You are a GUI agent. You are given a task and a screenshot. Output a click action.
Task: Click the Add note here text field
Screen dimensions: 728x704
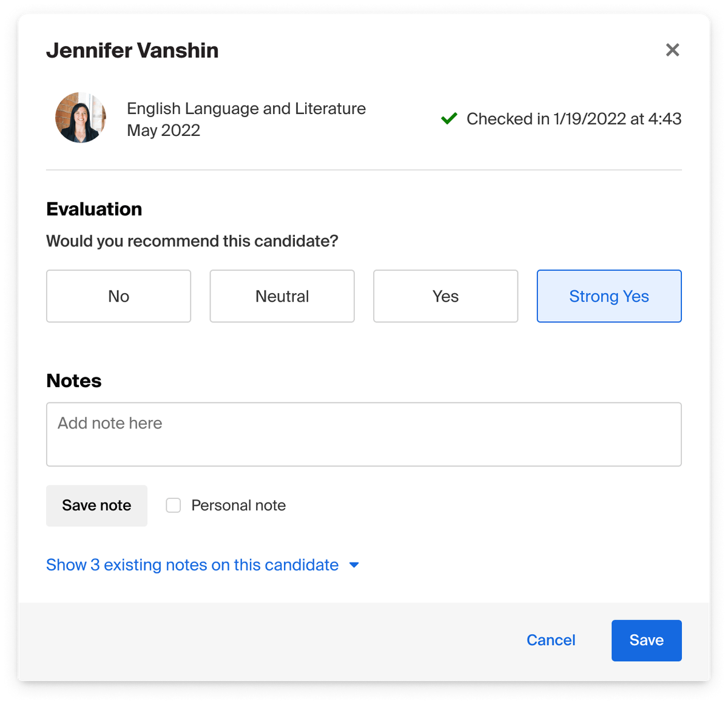click(x=364, y=434)
